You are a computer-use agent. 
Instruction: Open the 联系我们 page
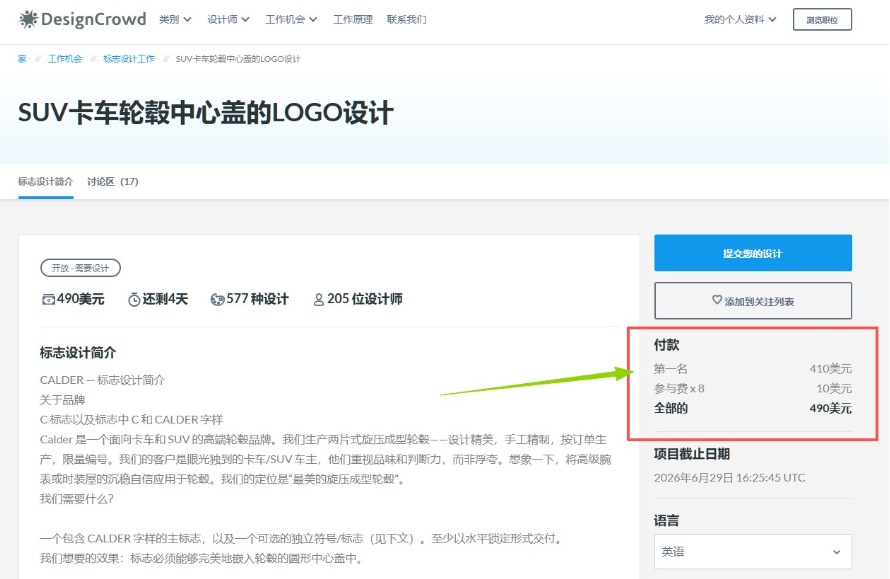coord(406,19)
